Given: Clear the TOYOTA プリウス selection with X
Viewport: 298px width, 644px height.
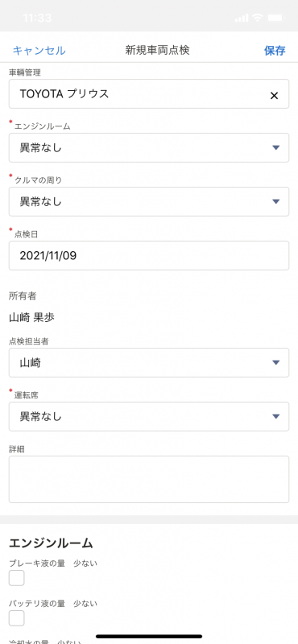Looking at the screenshot, I should pos(274,96).
